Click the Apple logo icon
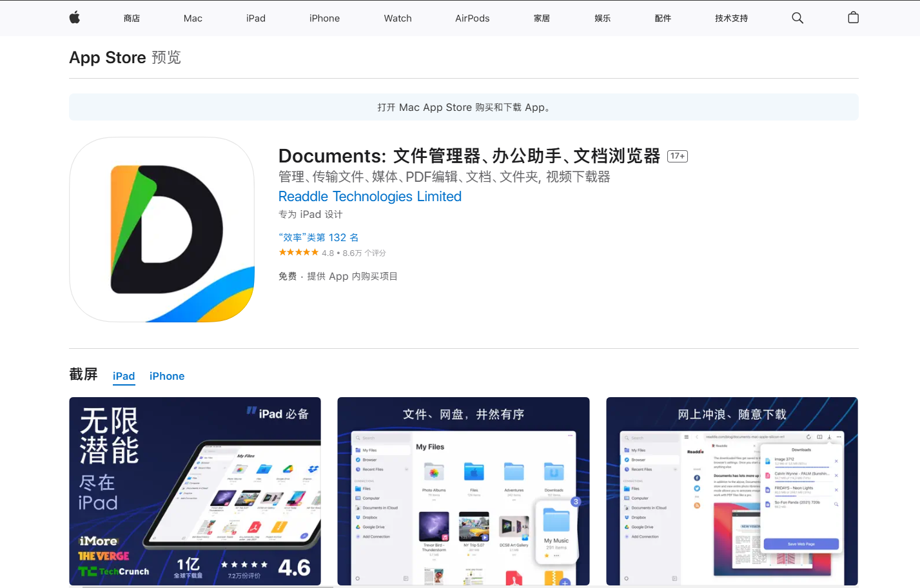 75,17
